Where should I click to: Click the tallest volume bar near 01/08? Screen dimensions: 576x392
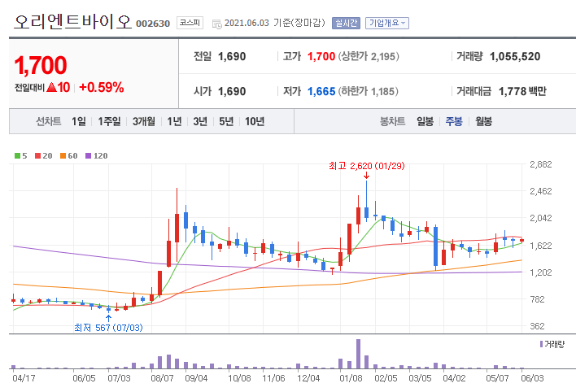358,354
